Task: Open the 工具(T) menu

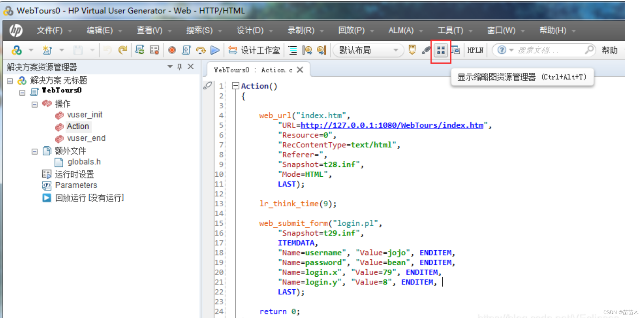Action: (x=451, y=30)
